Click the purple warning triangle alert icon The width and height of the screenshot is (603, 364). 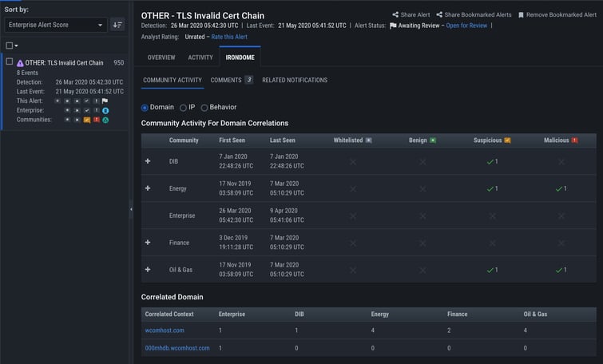click(x=20, y=63)
